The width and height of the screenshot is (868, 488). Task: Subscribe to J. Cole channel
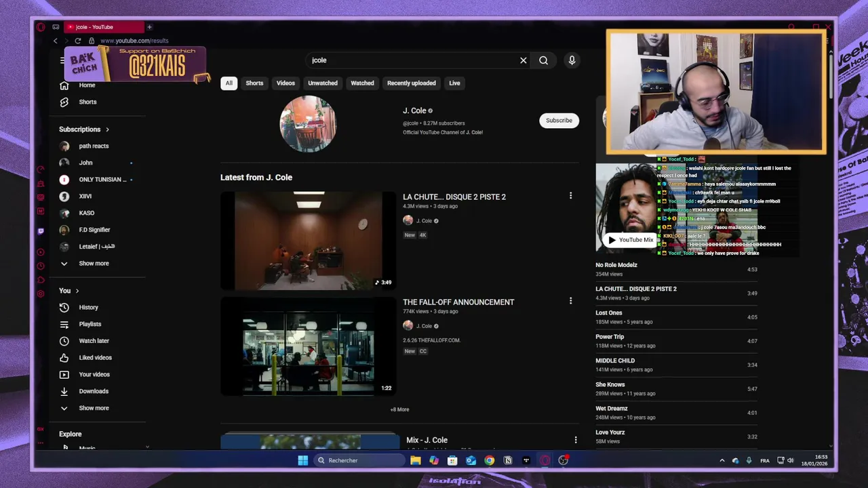559,121
